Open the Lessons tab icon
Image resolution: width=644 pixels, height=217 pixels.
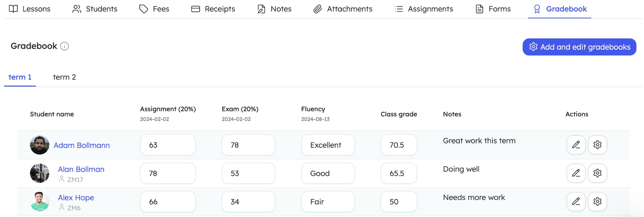click(x=13, y=9)
